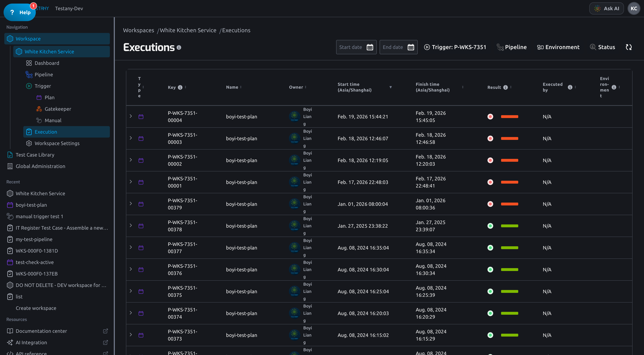Open the Status filter
Screen dimensions: 644x355
(x=602, y=47)
